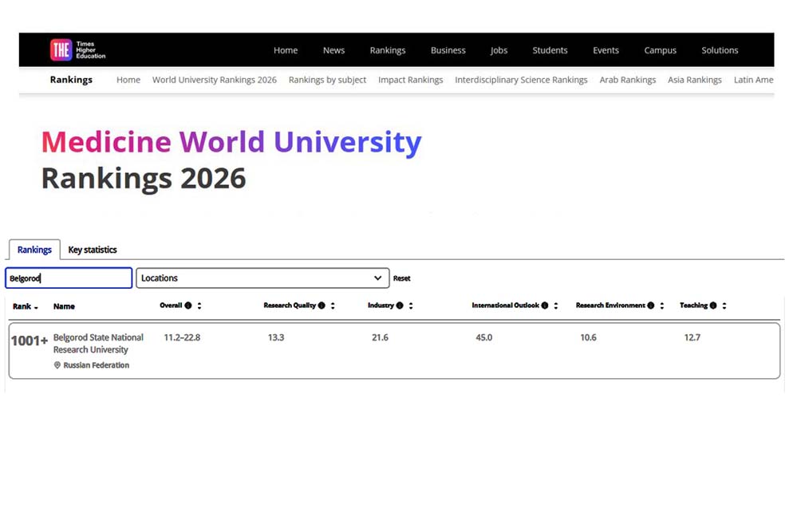
Task: Click the info icon beside Industry
Action: click(400, 305)
